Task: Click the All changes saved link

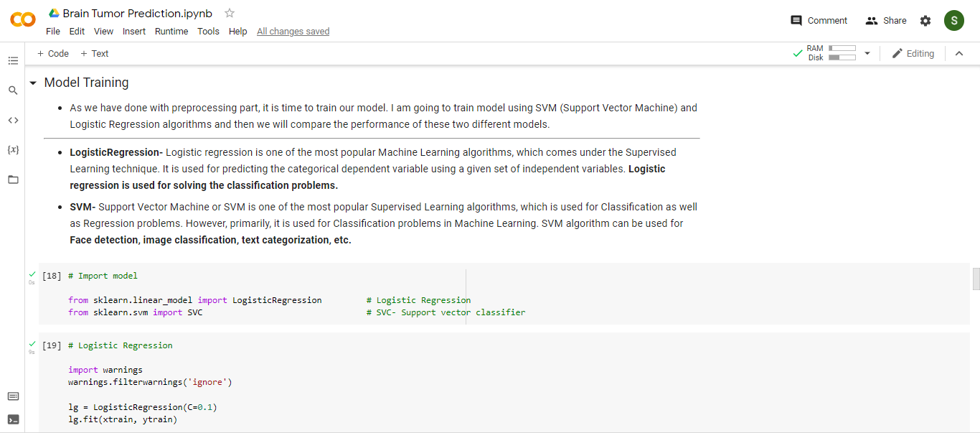Action: click(x=293, y=32)
